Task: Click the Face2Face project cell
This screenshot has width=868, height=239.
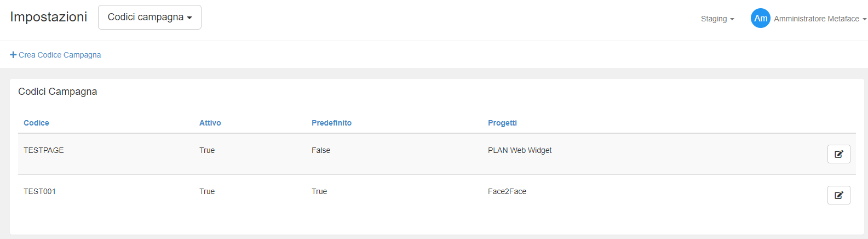Action: (x=507, y=191)
